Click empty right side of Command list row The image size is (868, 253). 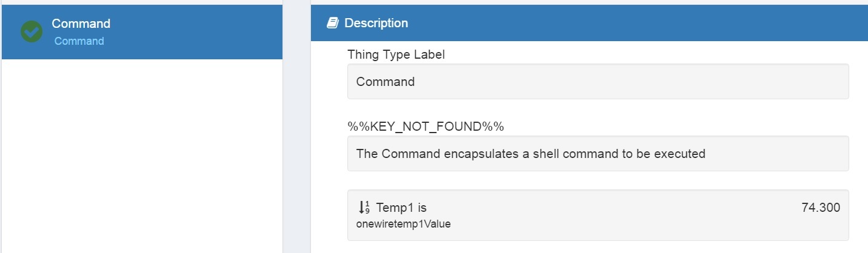212,32
